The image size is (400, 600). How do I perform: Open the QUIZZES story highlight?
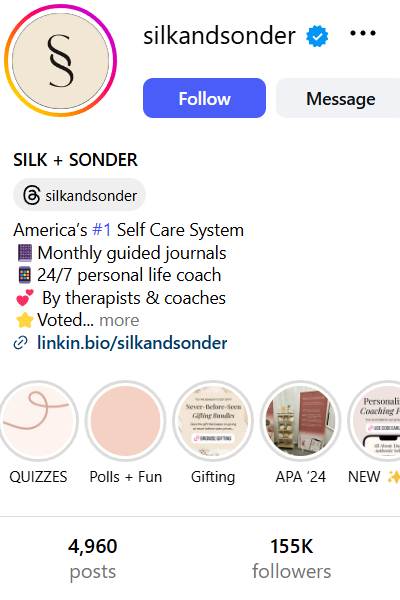click(x=38, y=421)
